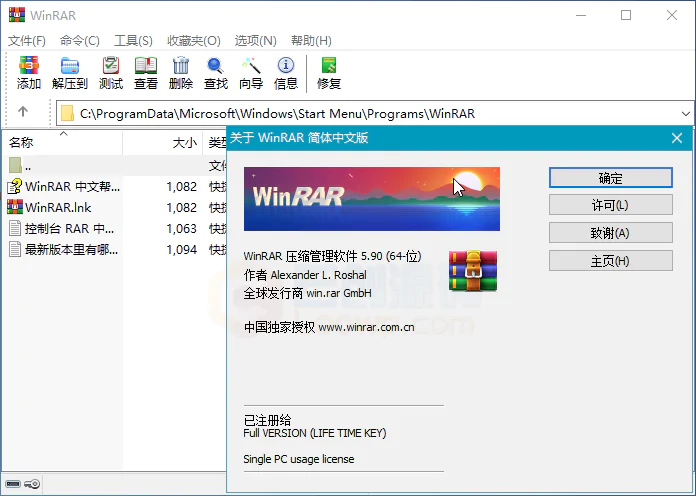The image size is (696, 496).
Task: Go up one folder with arrow icon
Action: [23, 111]
